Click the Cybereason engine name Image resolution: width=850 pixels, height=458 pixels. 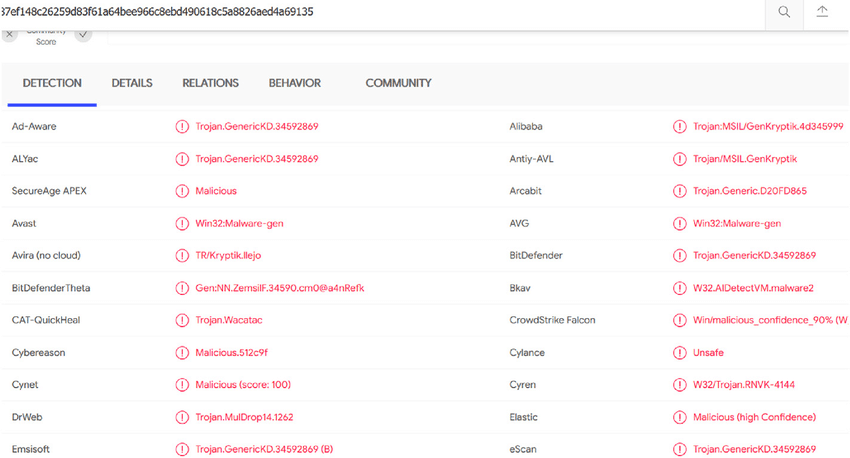click(x=38, y=352)
